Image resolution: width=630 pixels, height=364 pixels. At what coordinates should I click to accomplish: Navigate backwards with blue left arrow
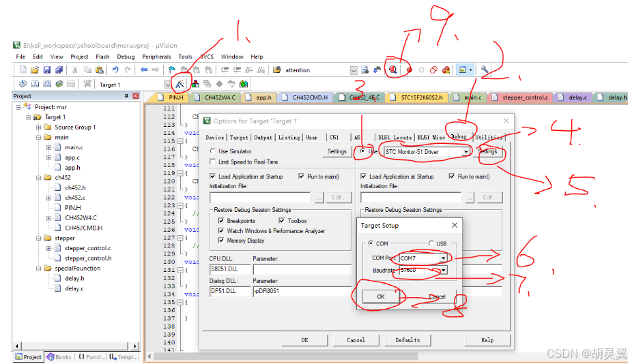pyautogui.click(x=144, y=70)
